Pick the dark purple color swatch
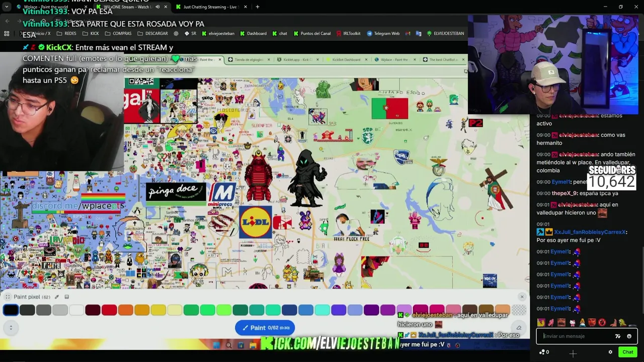This screenshot has width=644, height=362. [371, 310]
